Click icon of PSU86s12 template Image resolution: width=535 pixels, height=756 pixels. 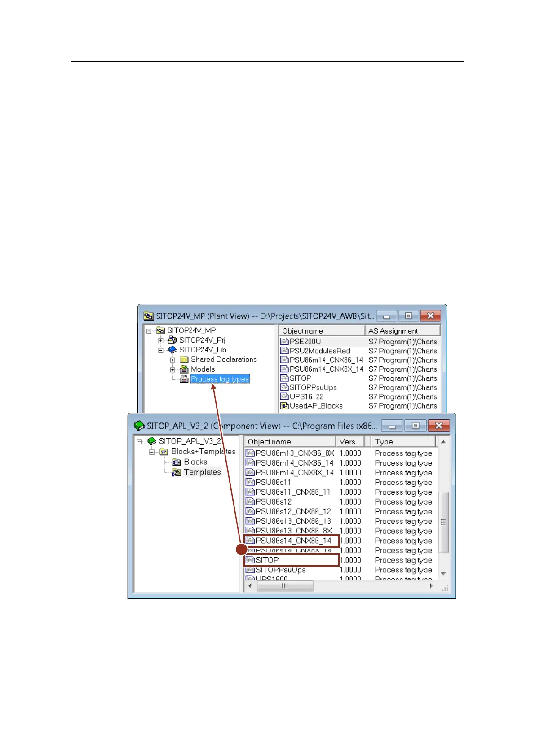click(x=250, y=502)
